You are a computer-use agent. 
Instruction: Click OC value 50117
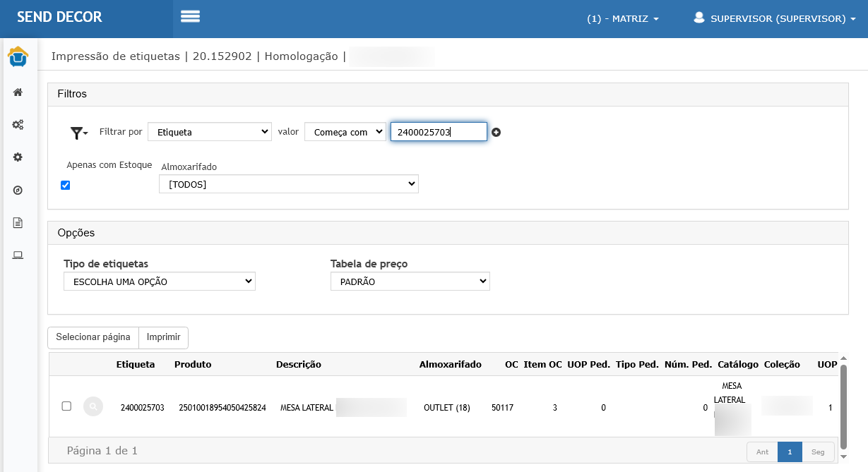point(503,407)
